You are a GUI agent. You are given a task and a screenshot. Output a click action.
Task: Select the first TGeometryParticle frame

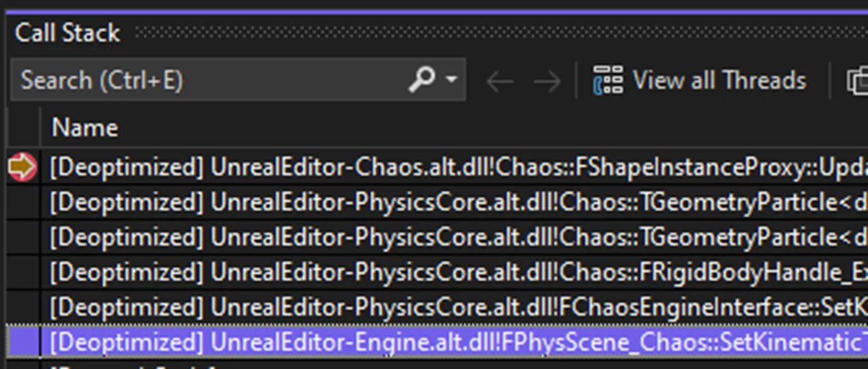(374, 202)
